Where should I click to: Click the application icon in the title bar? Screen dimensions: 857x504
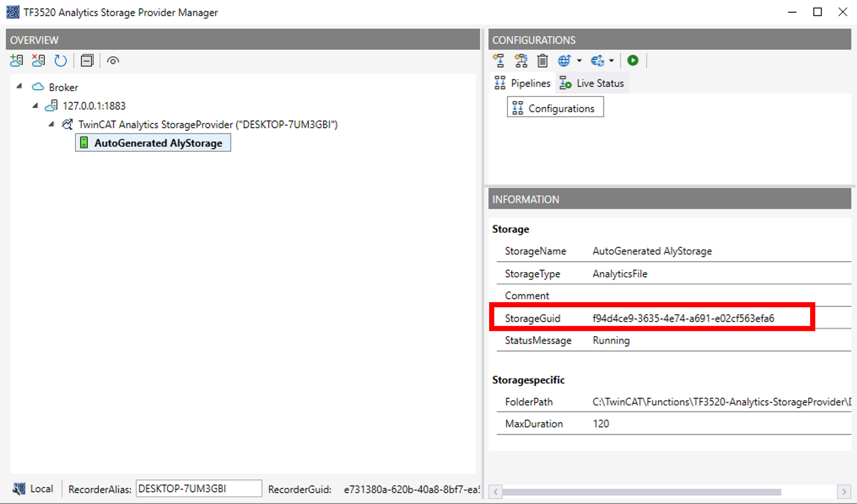pyautogui.click(x=13, y=12)
